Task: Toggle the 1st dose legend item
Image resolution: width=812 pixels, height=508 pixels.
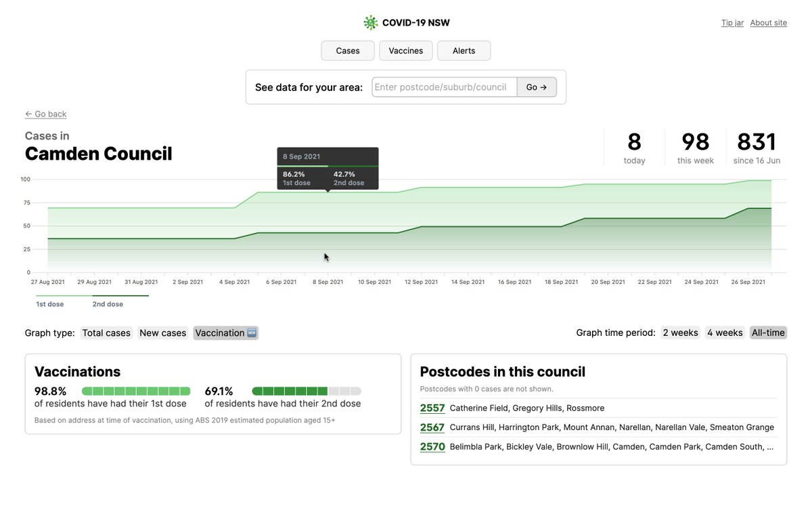Action: (50, 304)
